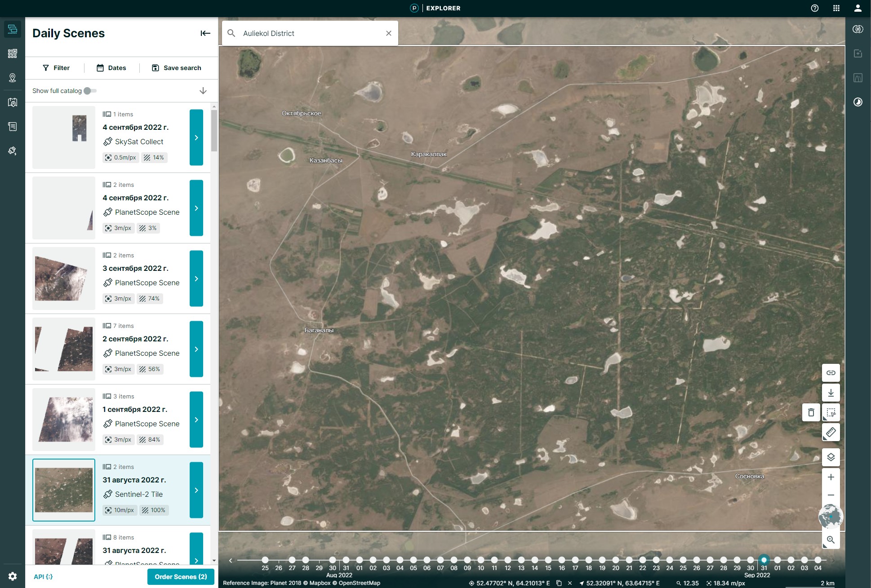Expand the SkySat Collect result
Viewport: 871px width, 588px height.
click(x=196, y=137)
